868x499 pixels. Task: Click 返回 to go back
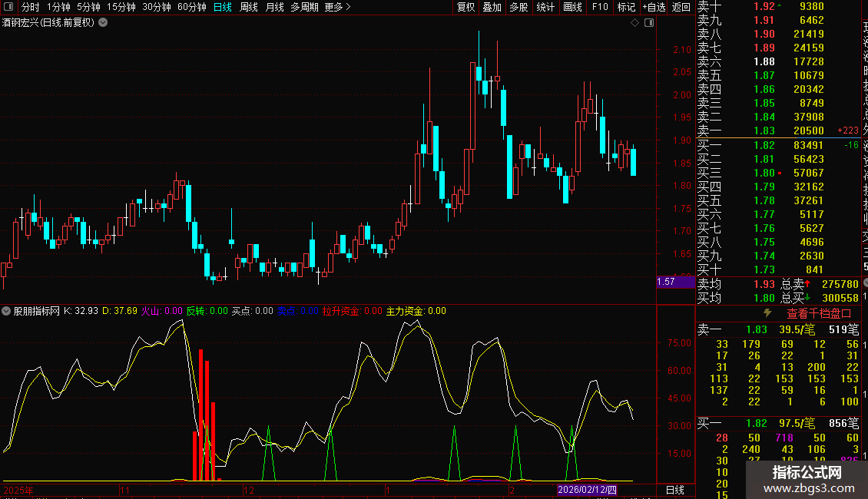(681, 7)
